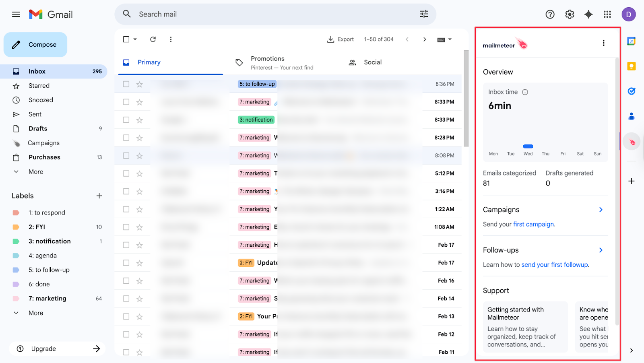Image resolution: width=644 pixels, height=363 pixels.
Task: Expand the More section under folders
Action: [35, 171]
